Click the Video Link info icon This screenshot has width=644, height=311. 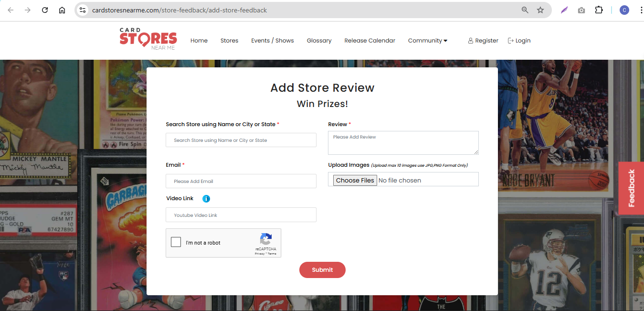(x=206, y=199)
